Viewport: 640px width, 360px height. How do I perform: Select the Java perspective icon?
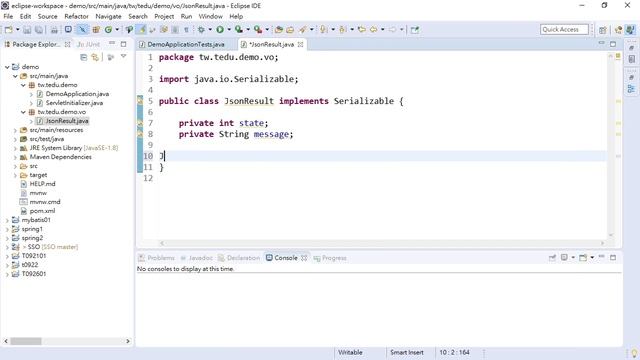pyautogui.click(x=630, y=29)
